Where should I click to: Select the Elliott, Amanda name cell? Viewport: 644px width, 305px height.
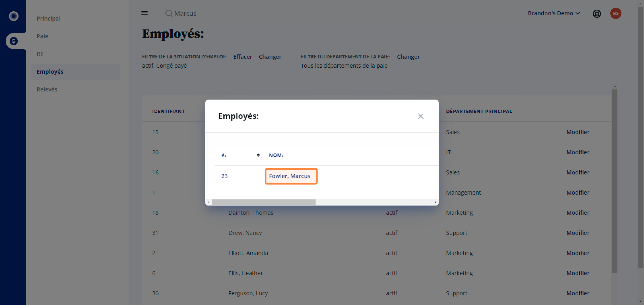point(248,253)
